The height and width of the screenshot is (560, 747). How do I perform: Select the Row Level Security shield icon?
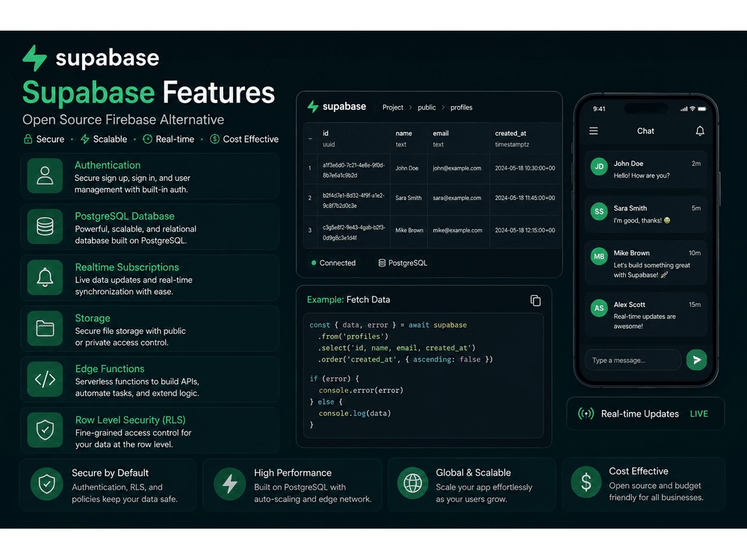pos(45,430)
